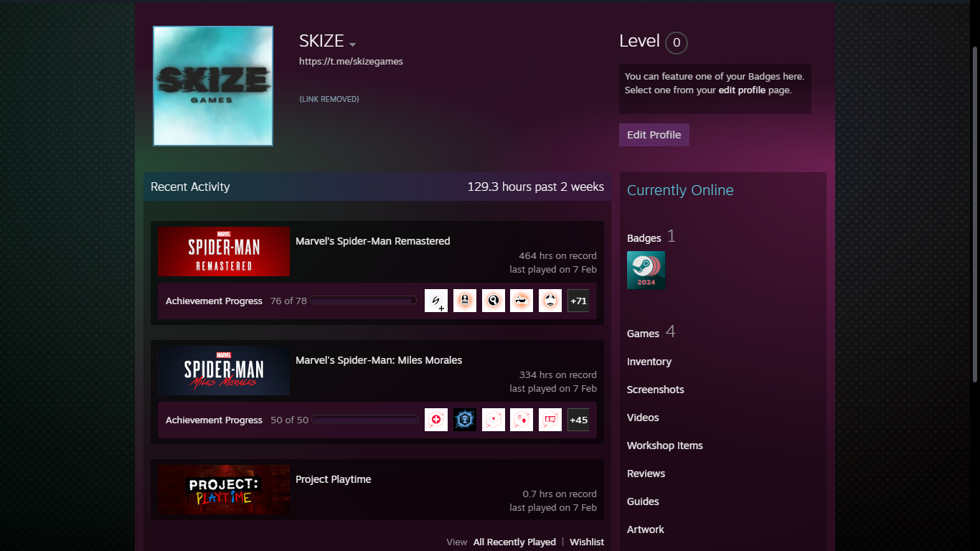Open Spider-Man Remastered game banner
This screenshot has height=551, width=980.
point(224,252)
